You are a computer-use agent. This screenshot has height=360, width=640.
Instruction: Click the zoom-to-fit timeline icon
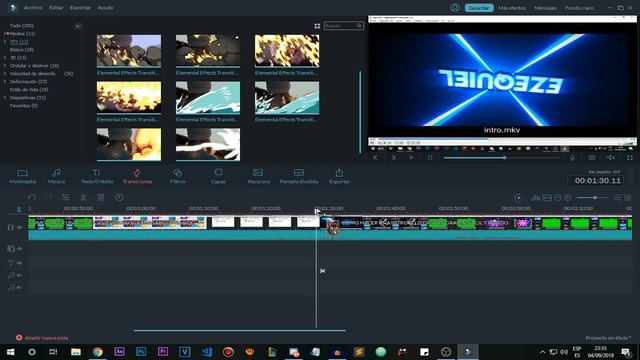point(547,198)
